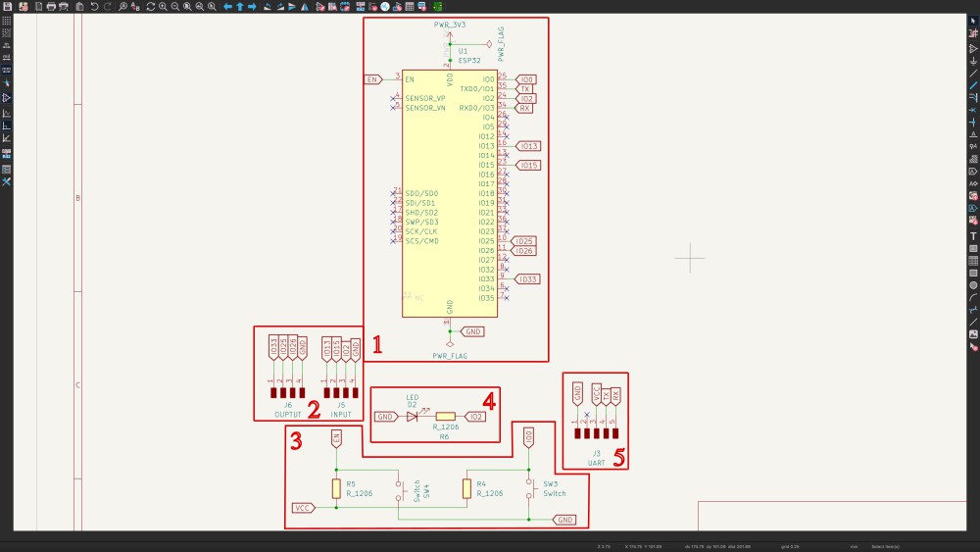Rotate selection counterclockwise
This screenshot has width=980, height=552.
click(268, 6)
